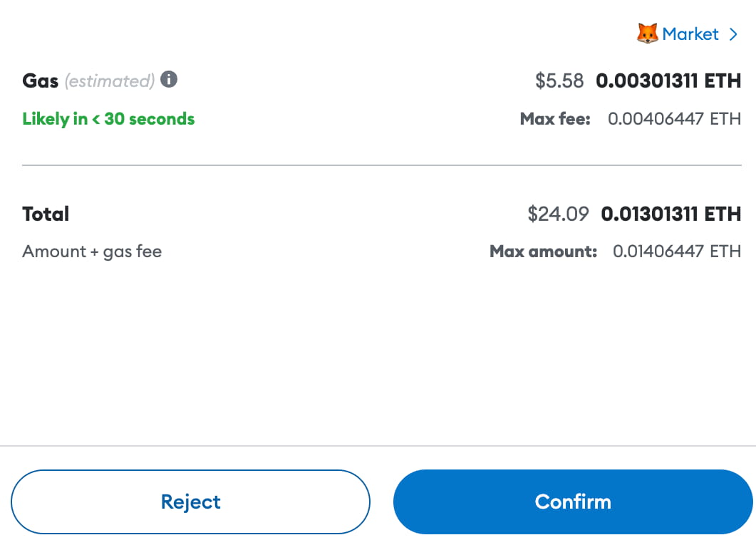
Task: Click the Total label
Action: [46, 214]
